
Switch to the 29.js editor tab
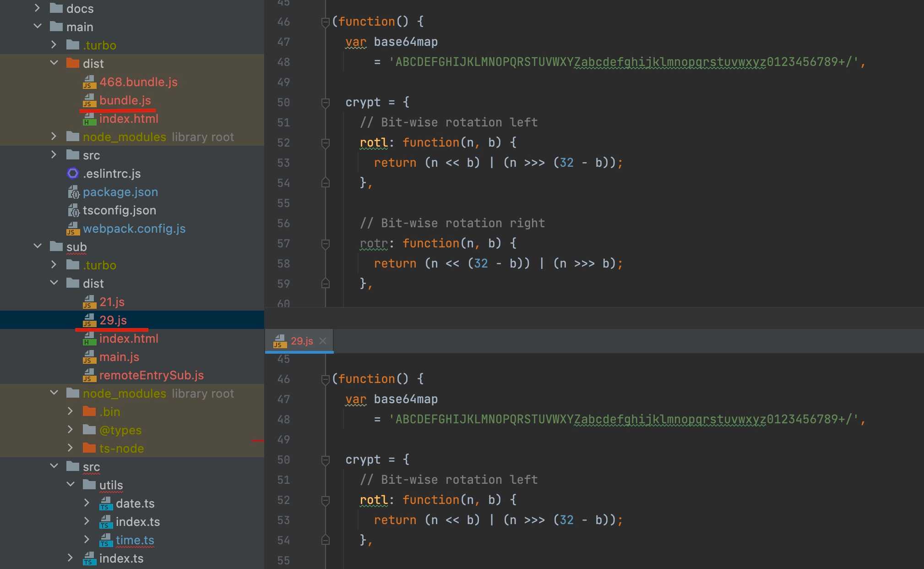point(302,341)
